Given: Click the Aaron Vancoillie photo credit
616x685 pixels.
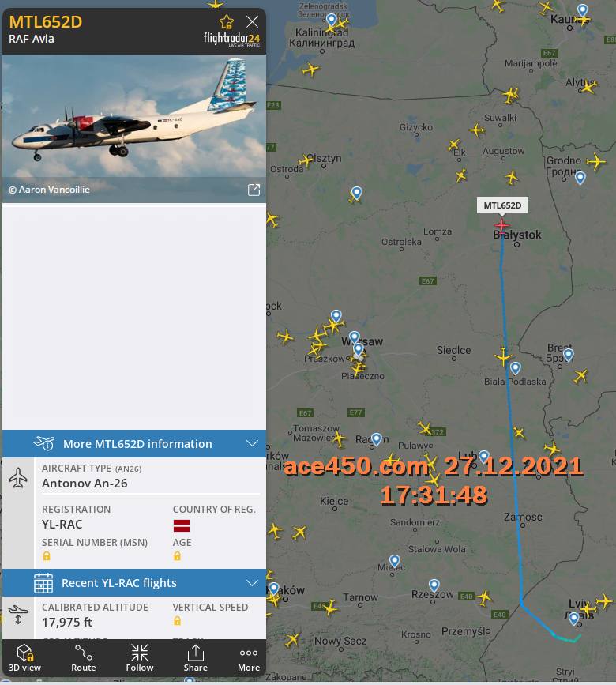Looking at the screenshot, I should pos(49,190).
